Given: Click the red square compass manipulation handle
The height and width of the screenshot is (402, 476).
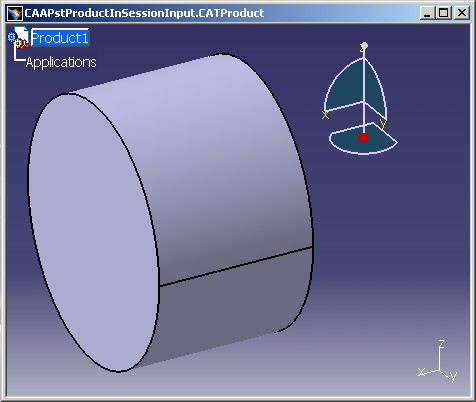Looking at the screenshot, I should 363,138.
